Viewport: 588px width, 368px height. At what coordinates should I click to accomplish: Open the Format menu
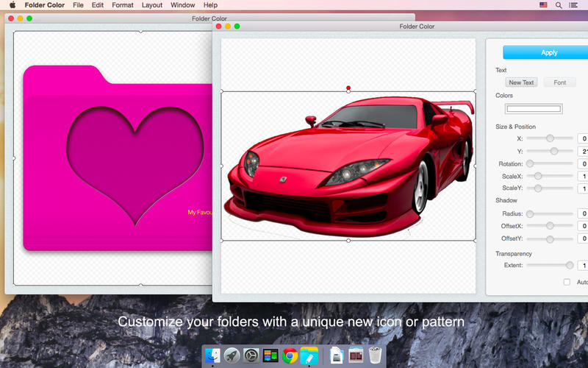click(123, 5)
